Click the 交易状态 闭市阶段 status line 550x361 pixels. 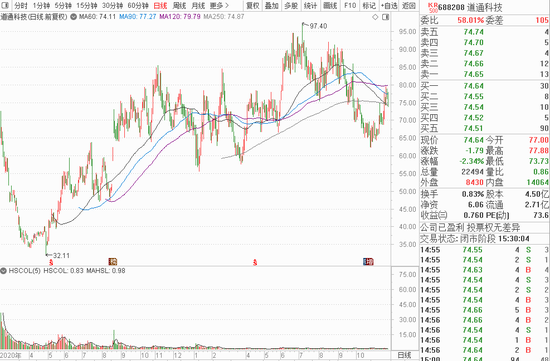click(475, 239)
